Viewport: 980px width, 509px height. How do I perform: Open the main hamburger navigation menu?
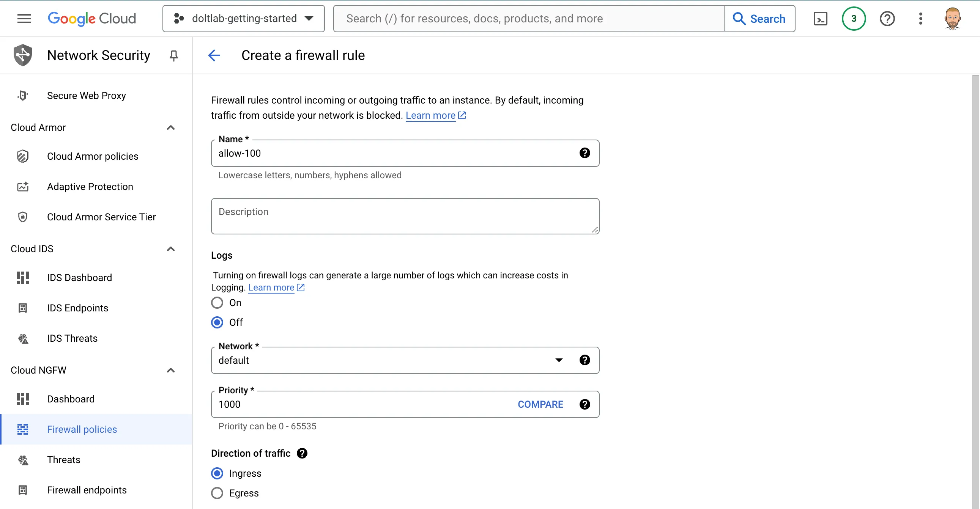coord(24,19)
